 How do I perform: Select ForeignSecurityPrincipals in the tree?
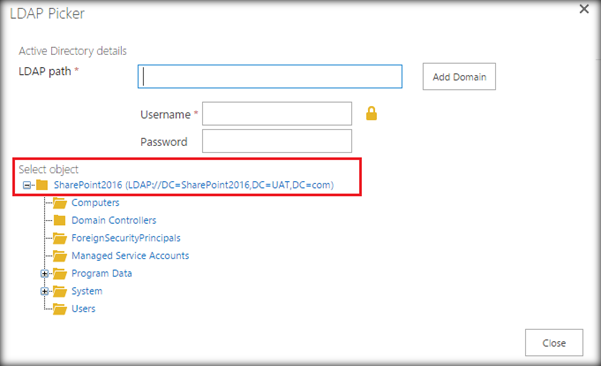point(126,238)
